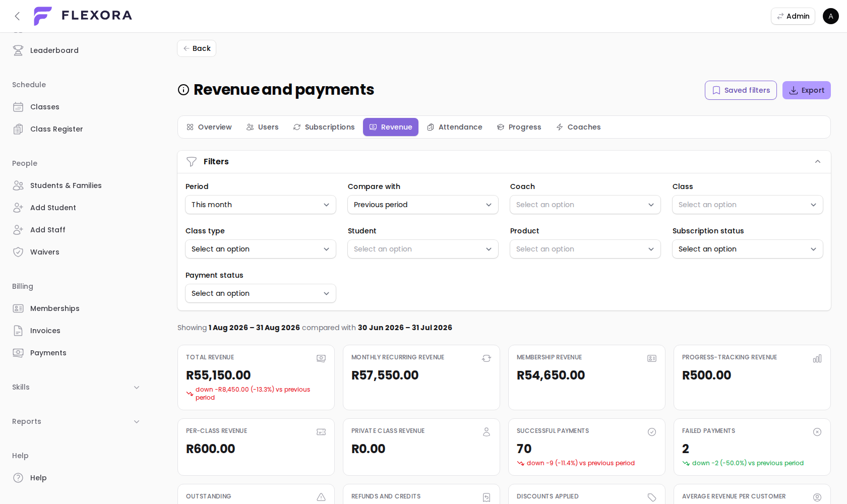This screenshot has height=504, width=847.
Task: Open Saved filters
Action: pos(741,90)
